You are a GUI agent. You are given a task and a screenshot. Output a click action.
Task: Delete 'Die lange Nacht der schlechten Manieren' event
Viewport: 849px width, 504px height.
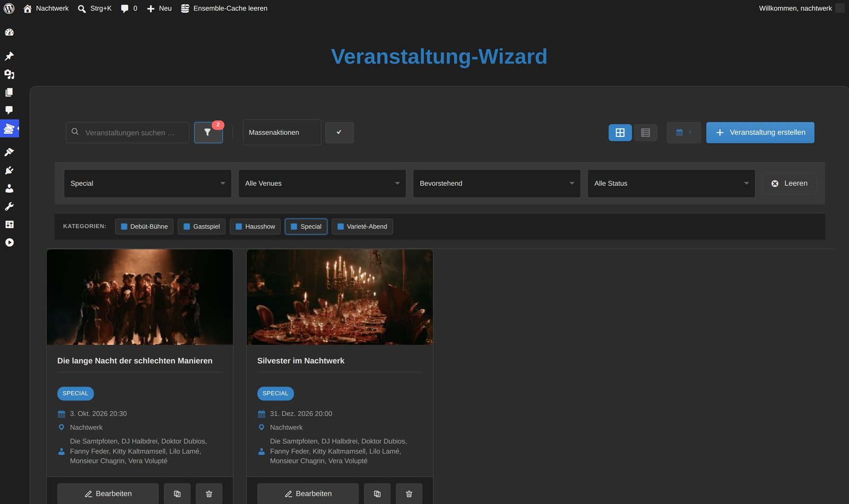pyautogui.click(x=209, y=494)
